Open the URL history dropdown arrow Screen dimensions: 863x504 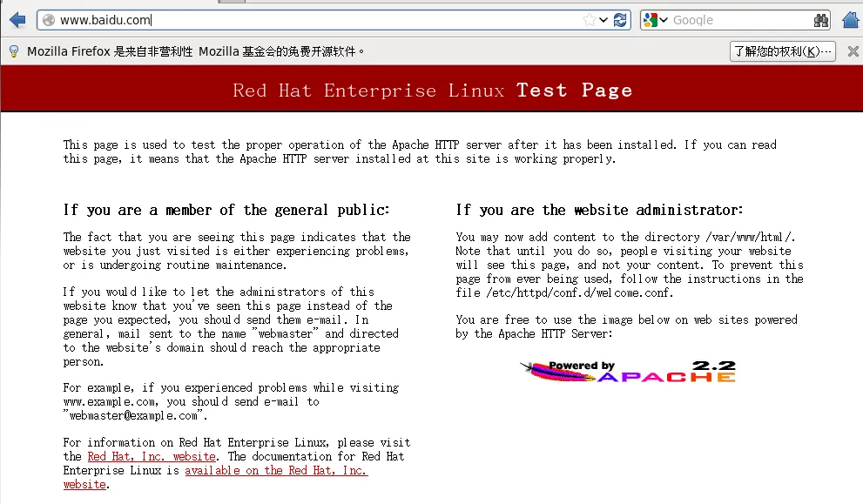coord(603,20)
